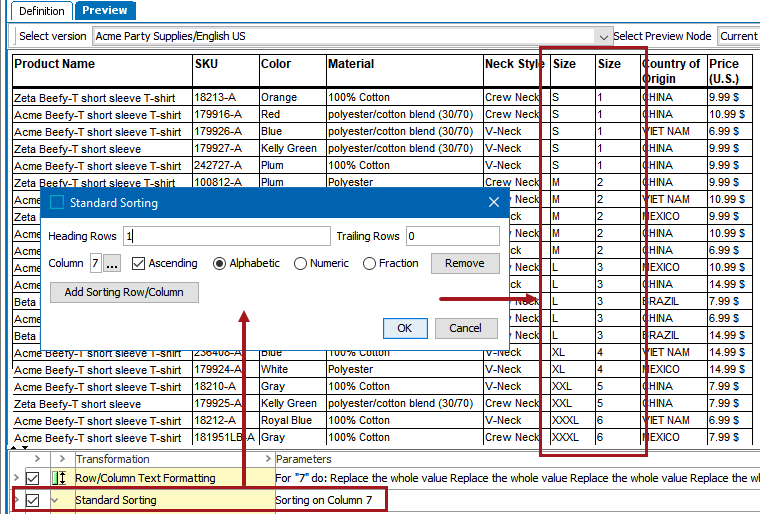Click the Remove button
The image size is (760, 514).
tap(465, 264)
